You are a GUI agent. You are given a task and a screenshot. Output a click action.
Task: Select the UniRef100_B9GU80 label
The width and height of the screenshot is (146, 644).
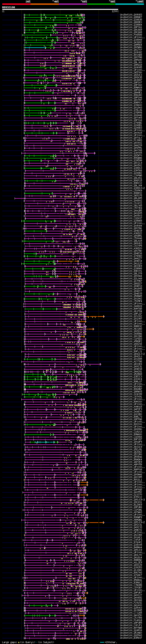point(131,95)
